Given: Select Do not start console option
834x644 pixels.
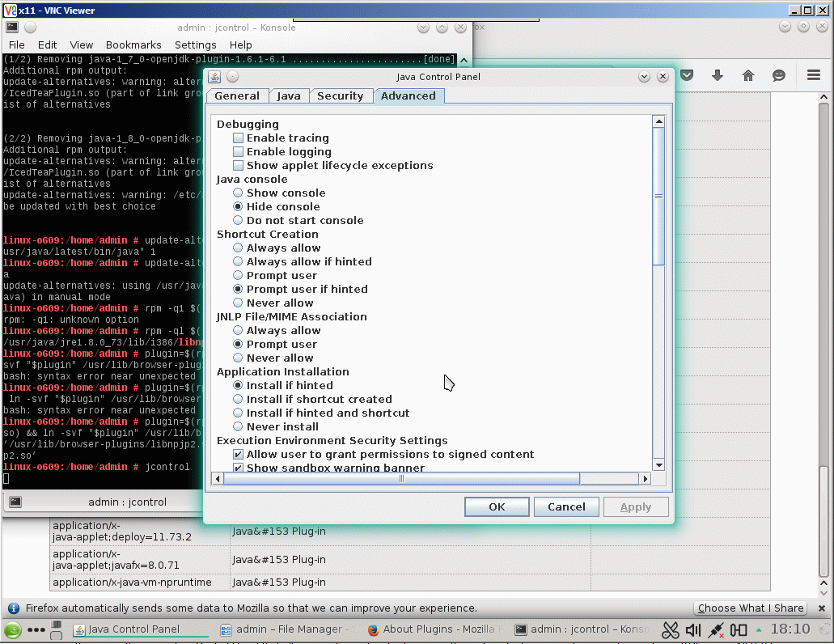Looking at the screenshot, I should coord(238,221).
